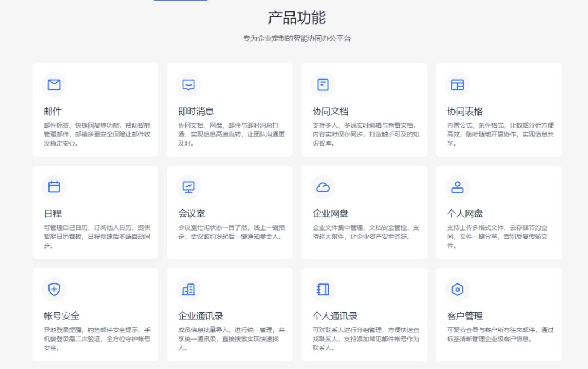Image resolution: width=588 pixels, height=369 pixels.
Task: Select the 即时消息 chat bubble icon
Action: pos(188,84)
